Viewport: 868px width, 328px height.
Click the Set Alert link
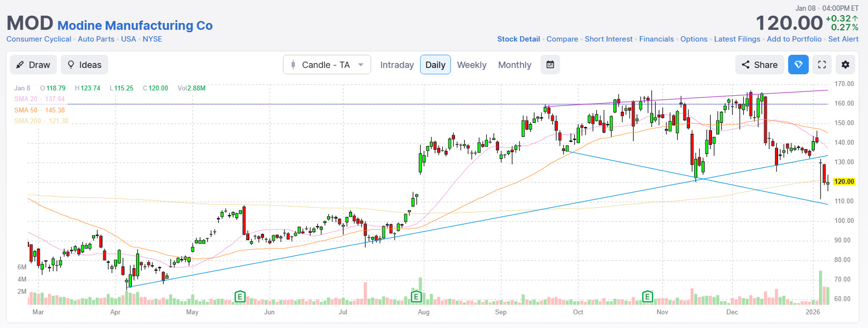point(843,39)
